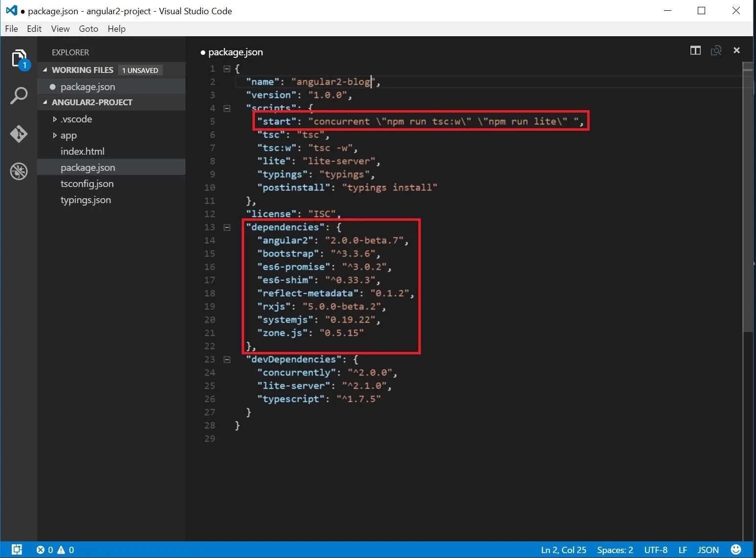
Task: Open the Git source control view
Action: tap(19, 134)
